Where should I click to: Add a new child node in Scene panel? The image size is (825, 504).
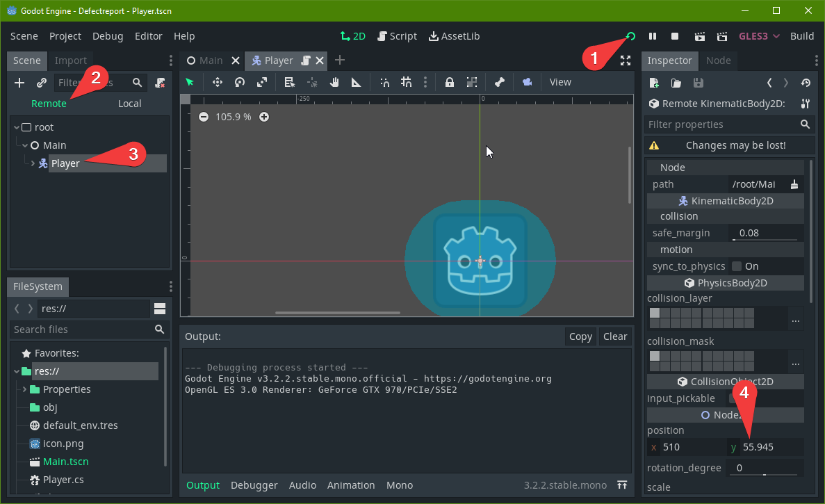point(18,82)
